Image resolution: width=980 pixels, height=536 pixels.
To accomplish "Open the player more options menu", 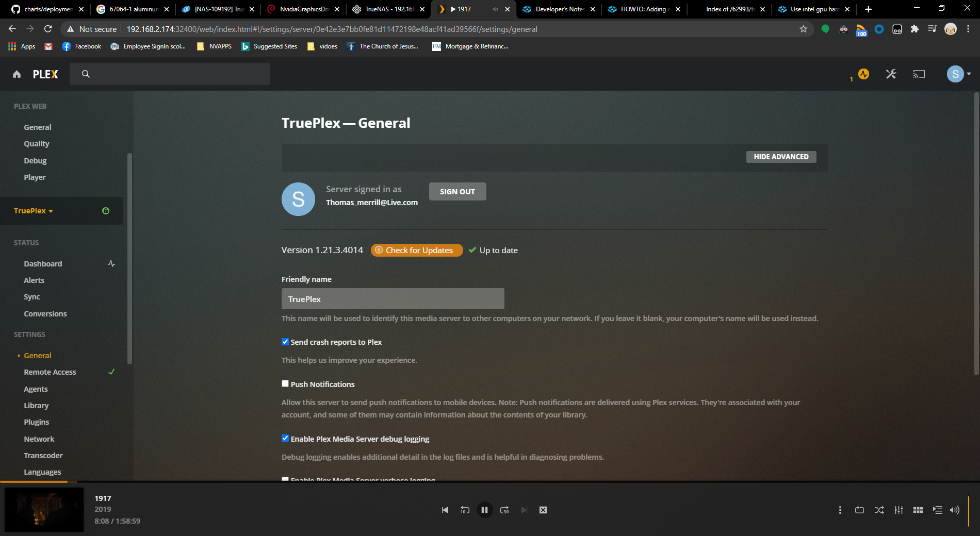I will point(840,510).
